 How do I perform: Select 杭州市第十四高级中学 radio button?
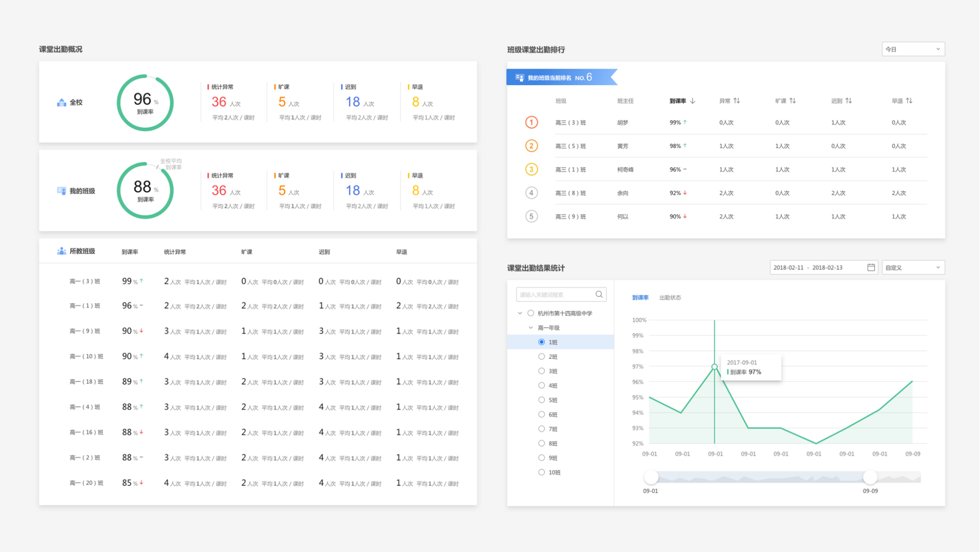[x=531, y=313]
